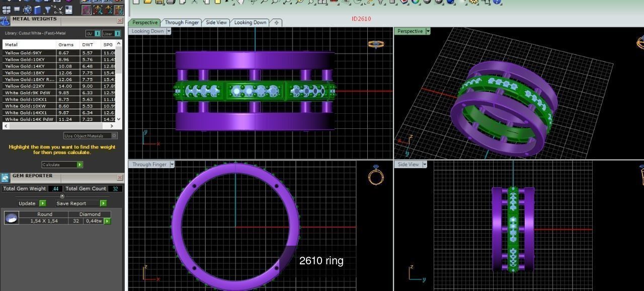The width and height of the screenshot is (644, 291).
Task: Click the gumball icon with corner brackets
Action: [98, 10]
